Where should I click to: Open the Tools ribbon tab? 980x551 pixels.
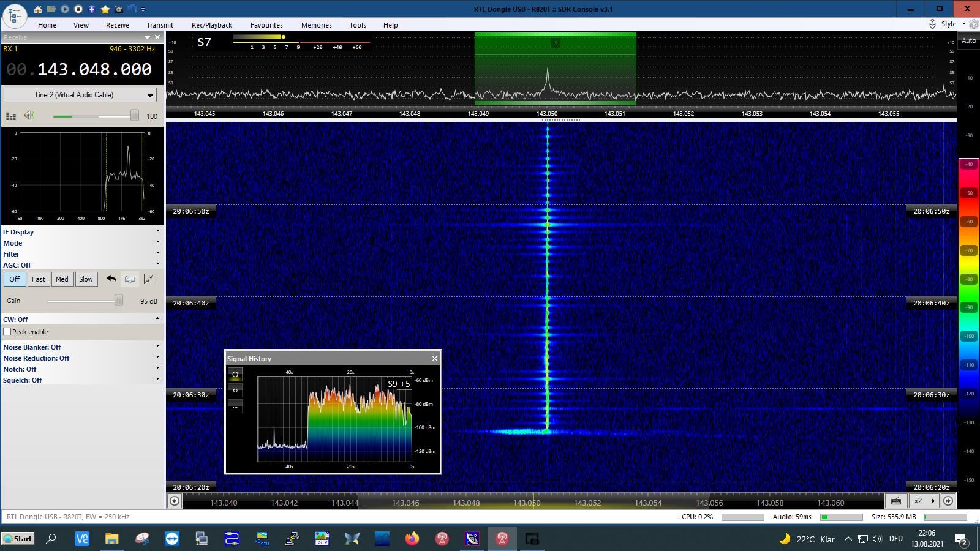click(x=358, y=25)
